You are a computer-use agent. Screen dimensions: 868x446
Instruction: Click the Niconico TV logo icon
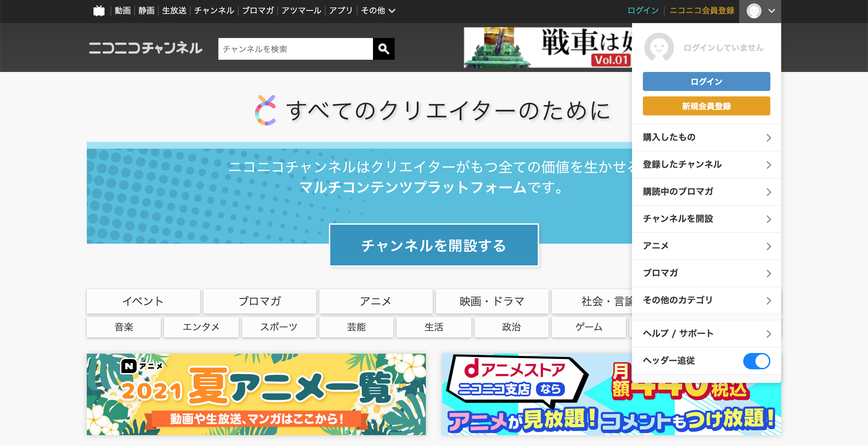[x=99, y=11]
